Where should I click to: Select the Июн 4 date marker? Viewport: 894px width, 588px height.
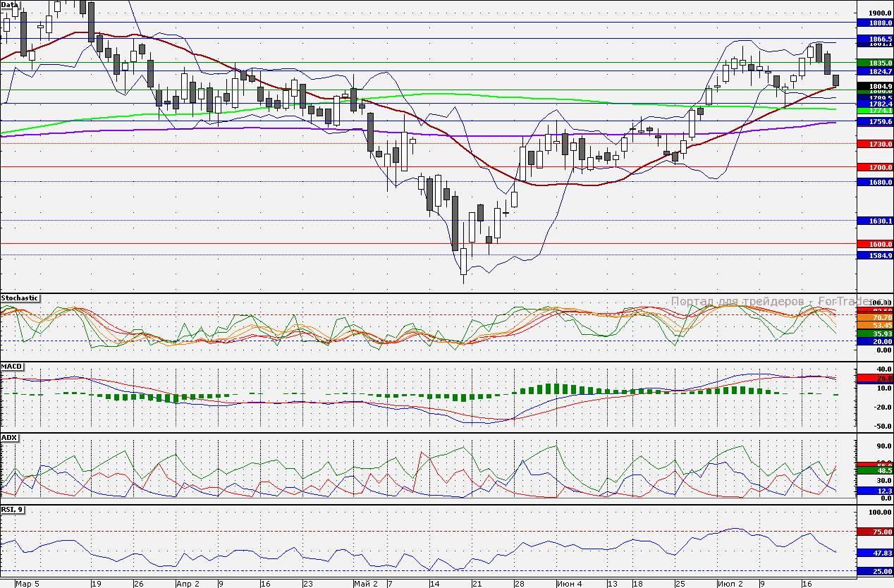coord(569,584)
